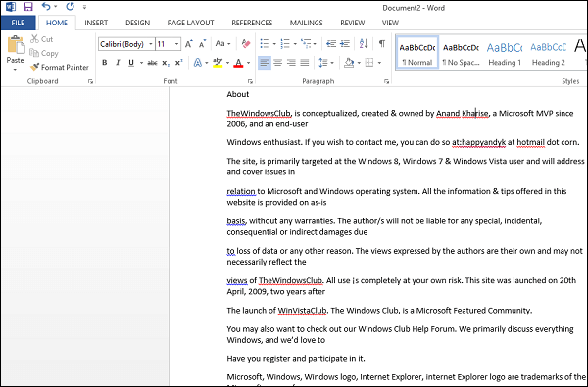The width and height of the screenshot is (588, 387).
Task: Open the PAGE LAYOUT tab
Action: click(x=190, y=23)
